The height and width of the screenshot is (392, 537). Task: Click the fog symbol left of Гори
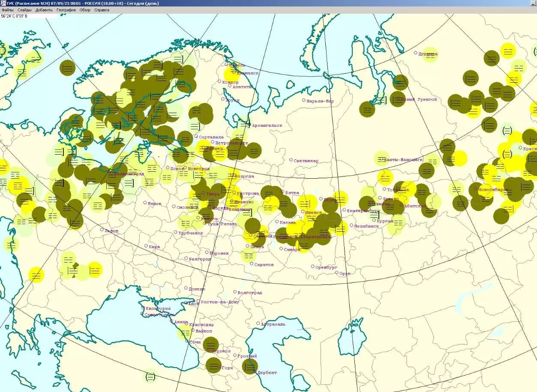(213, 365)
